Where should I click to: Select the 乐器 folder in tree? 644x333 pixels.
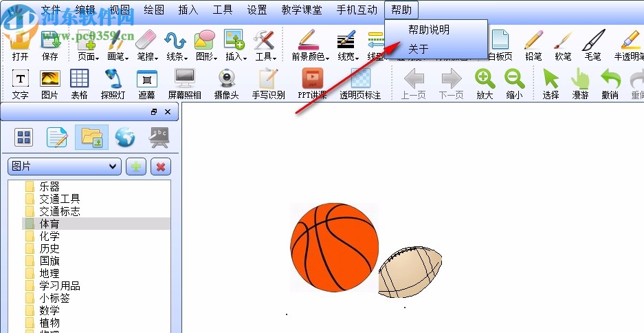click(x=49, y=186)
